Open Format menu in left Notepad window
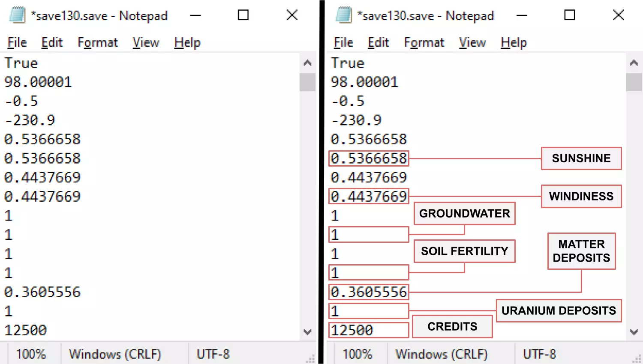The height and width of the screenshot is (364, 643). pyautogui.click(x=98, y=42)
